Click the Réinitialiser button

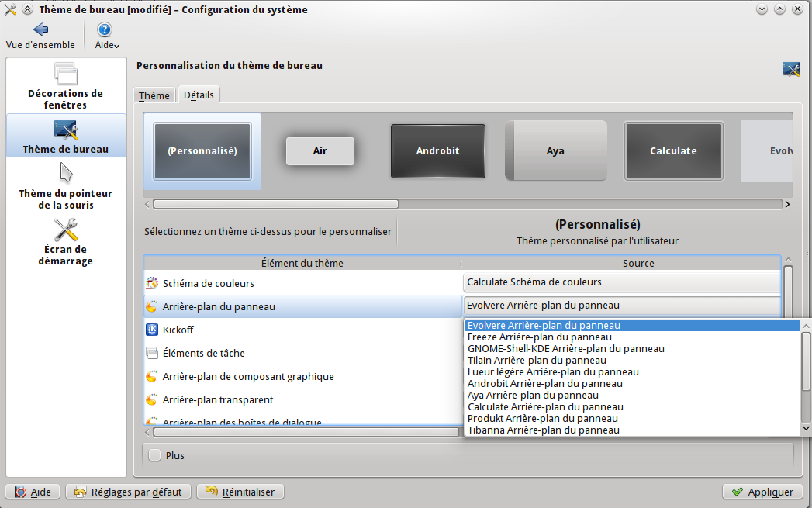click(240, 492)
